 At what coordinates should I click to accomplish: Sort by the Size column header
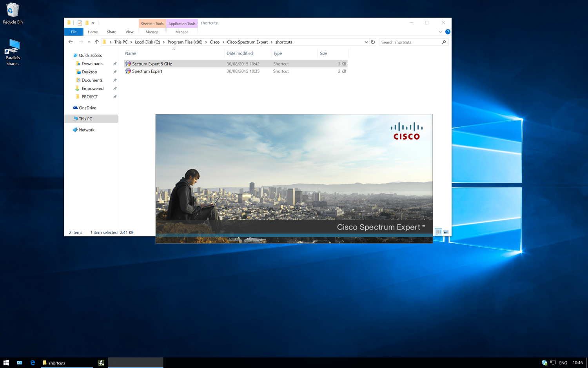click(333, 53)
